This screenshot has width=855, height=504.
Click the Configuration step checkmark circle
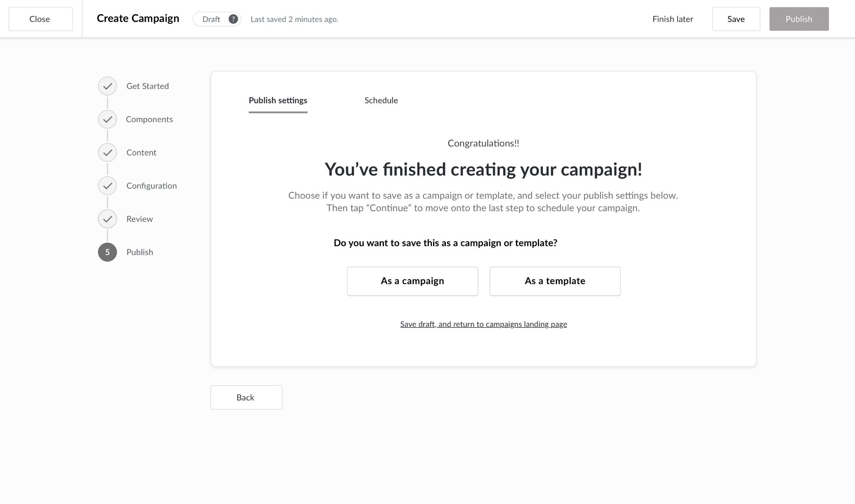point(107,186)
